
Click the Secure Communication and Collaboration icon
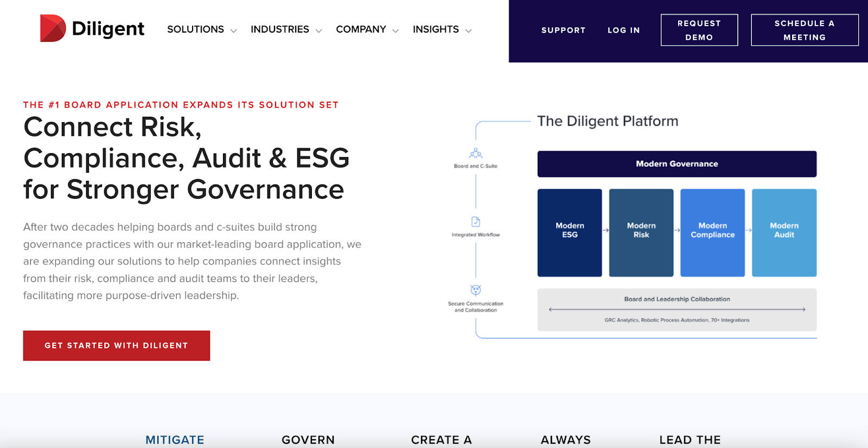click(x=476, y=290)
